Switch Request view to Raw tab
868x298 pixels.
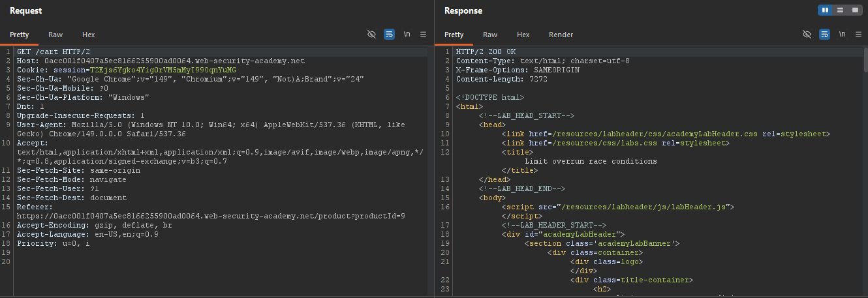click(x=55, y=35)
